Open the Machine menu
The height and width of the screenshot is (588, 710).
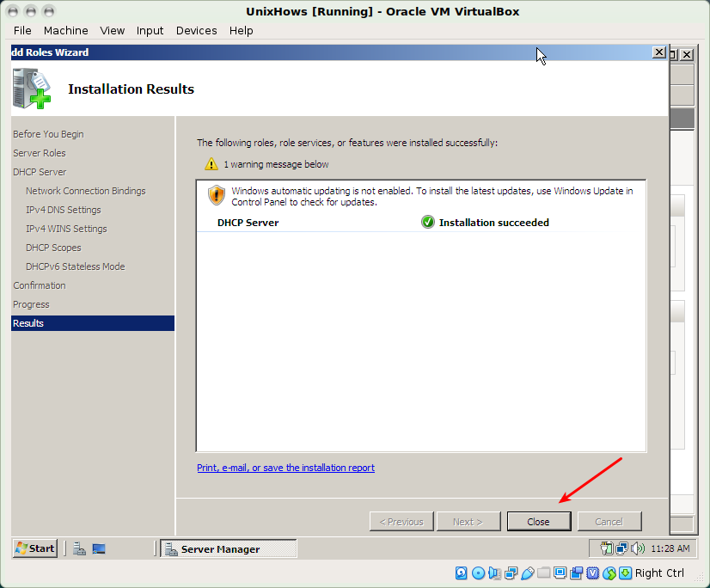tap(65, 30)
